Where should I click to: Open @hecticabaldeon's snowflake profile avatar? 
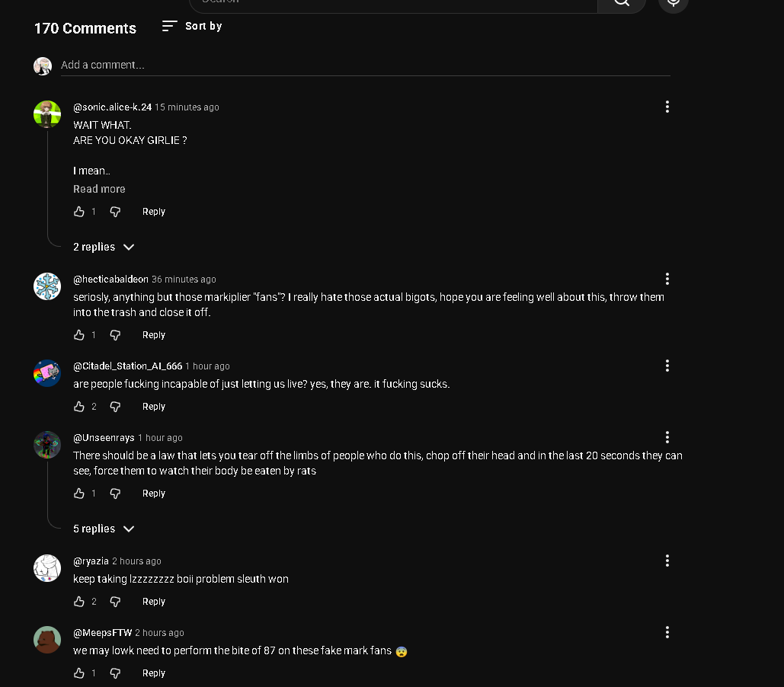point(47,286)
